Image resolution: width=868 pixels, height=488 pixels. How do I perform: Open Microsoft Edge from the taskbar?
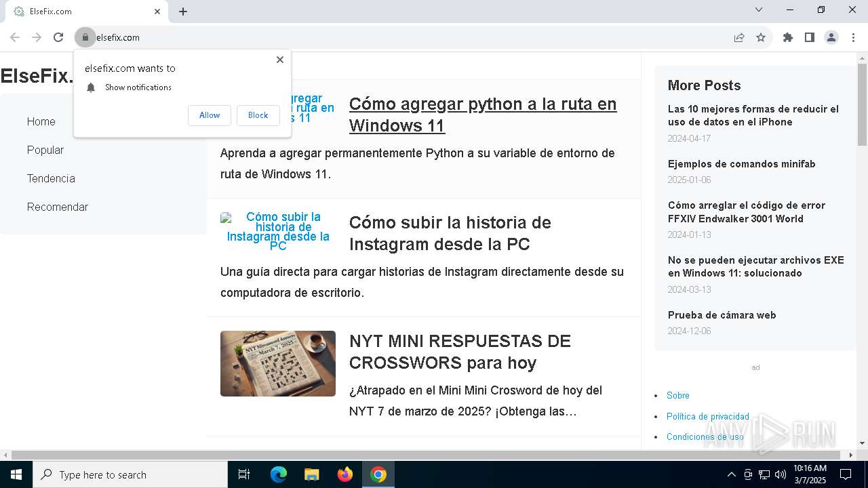pos(279,474)
